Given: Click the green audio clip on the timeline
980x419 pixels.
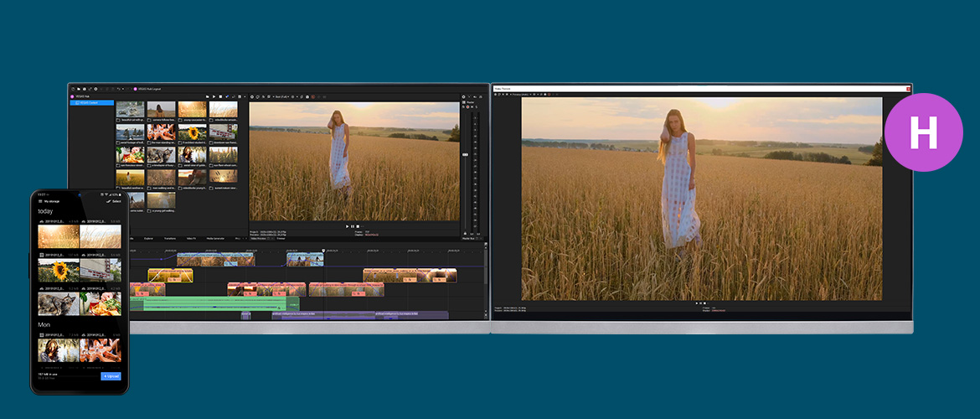Looking at the screenshot, I should [214, 303].
